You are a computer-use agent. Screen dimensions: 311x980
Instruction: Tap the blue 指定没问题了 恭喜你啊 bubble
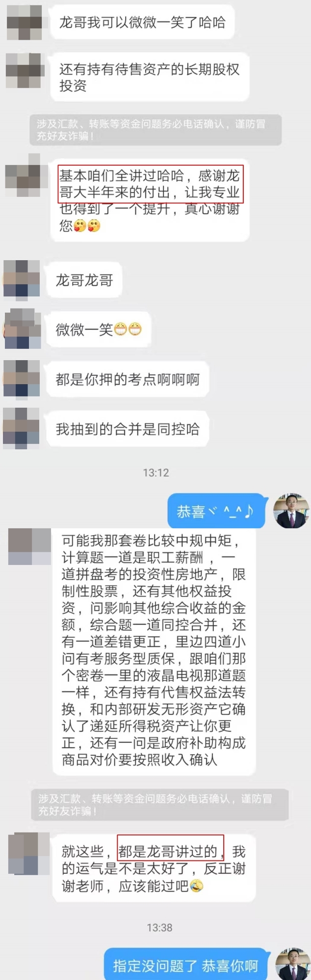185,964
